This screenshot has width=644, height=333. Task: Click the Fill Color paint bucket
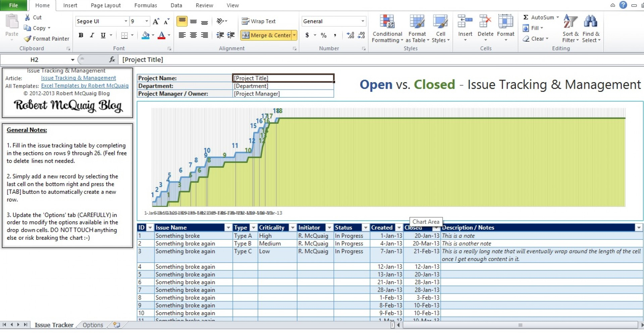(146, 35)
